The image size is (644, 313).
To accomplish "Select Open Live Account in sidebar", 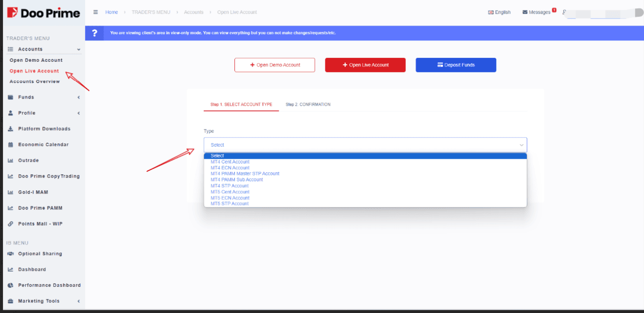I will (x=34, y=71).
